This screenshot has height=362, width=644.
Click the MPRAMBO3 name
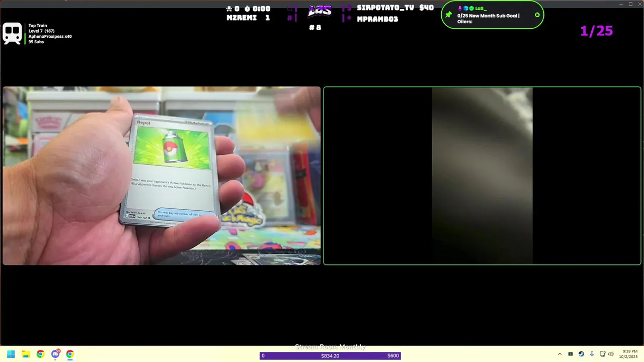click(377, 19)
